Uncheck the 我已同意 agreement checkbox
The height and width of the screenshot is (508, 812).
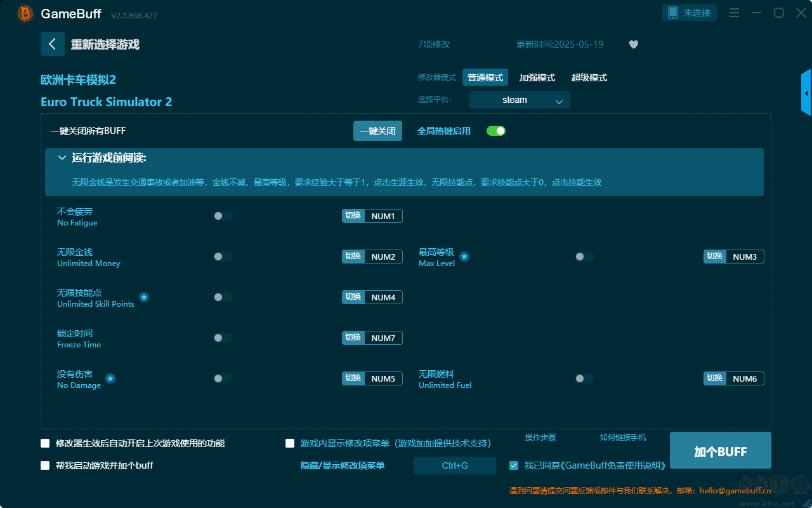point(514,465)
